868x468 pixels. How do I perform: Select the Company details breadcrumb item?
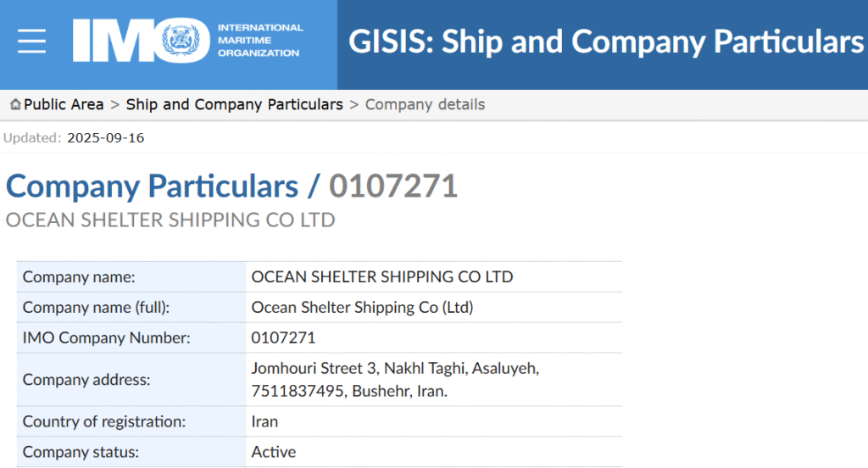pyautogui.click(x=425, y=104)
